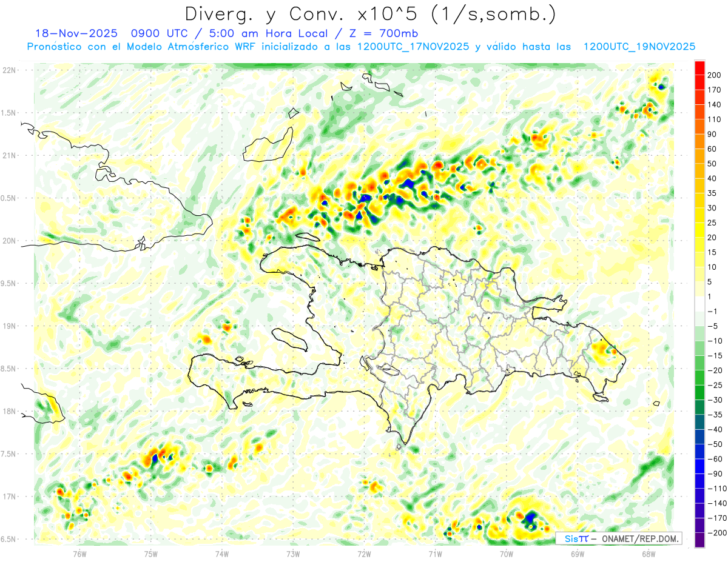Click the 72W longitude axis label
This screenshot has width=728, height=562.
tap(364, 553)
